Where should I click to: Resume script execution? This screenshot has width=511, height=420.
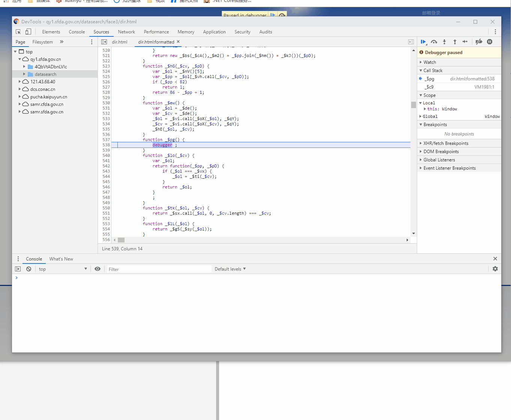tap(423, 42)
